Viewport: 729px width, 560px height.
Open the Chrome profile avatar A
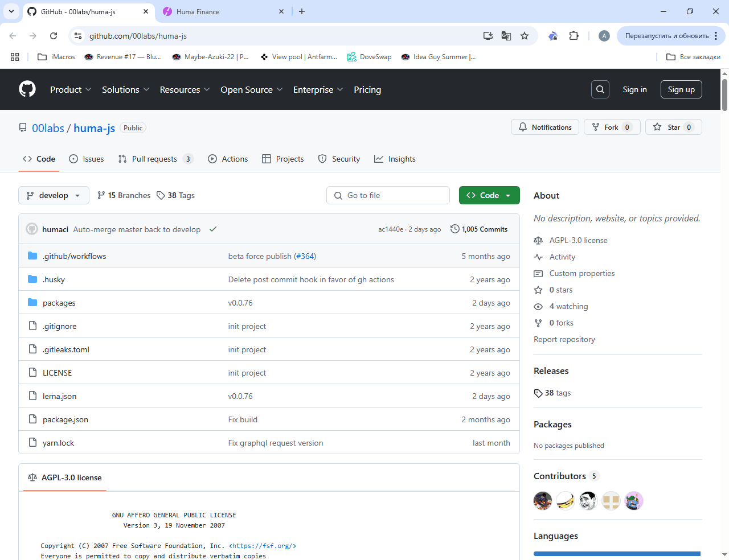[x=604, y=36]
